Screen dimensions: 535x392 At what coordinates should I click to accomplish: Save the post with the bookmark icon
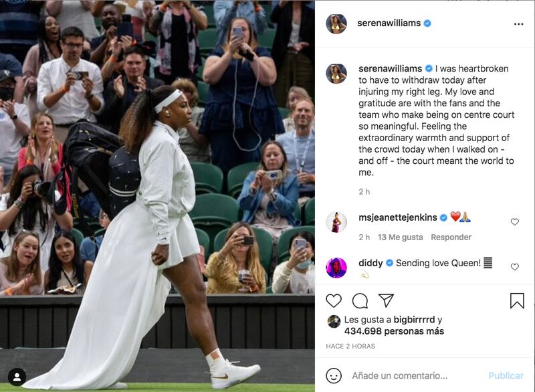[x=517, y=300]
